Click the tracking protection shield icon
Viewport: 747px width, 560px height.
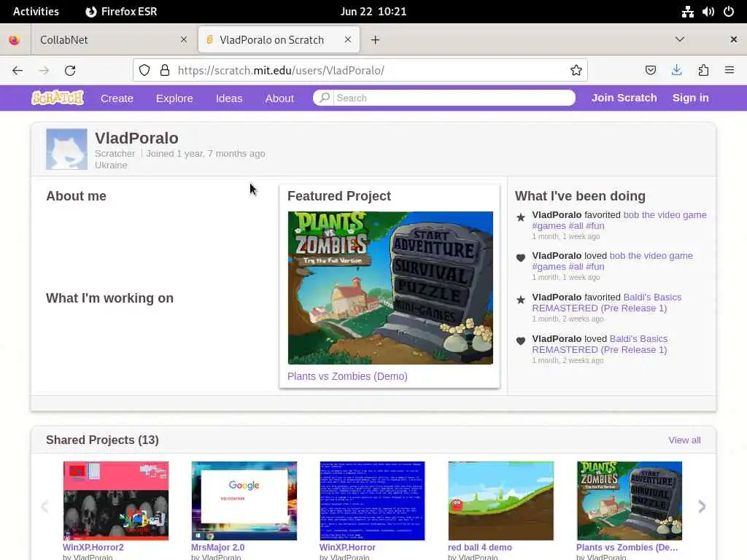pyautogui.click(x=144, y=71)
